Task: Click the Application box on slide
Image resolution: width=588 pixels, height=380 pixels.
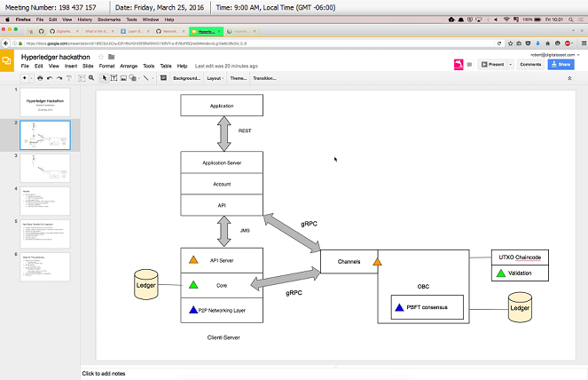Action: 222,106
